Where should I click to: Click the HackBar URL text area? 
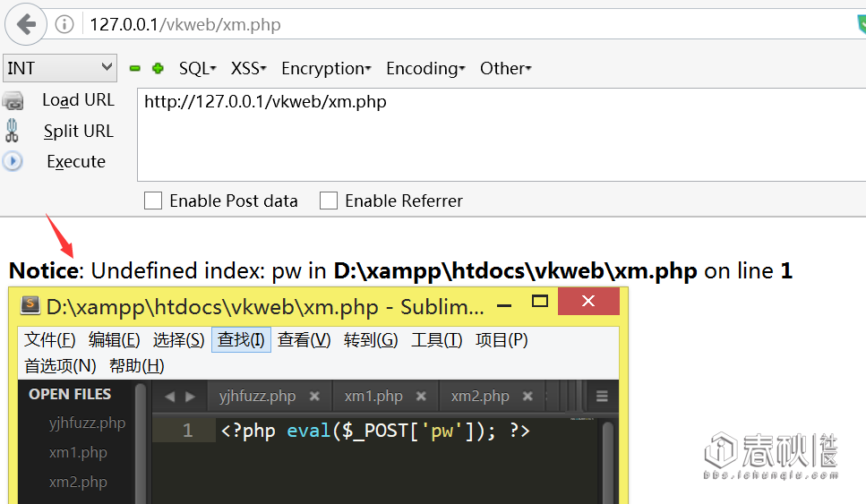tap(502, 134)
